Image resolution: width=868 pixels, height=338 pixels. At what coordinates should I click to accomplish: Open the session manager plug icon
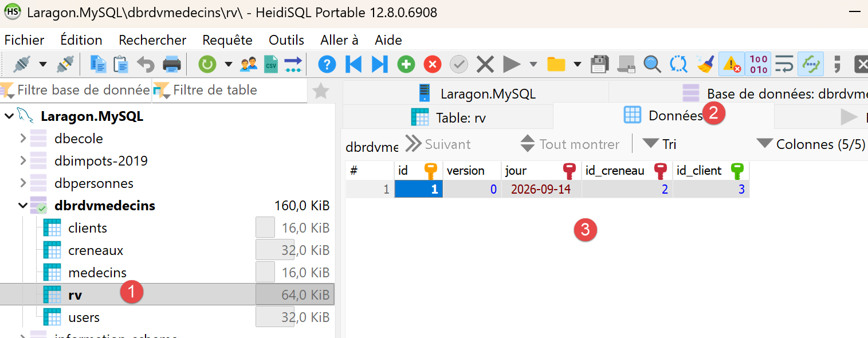[22, 64]
